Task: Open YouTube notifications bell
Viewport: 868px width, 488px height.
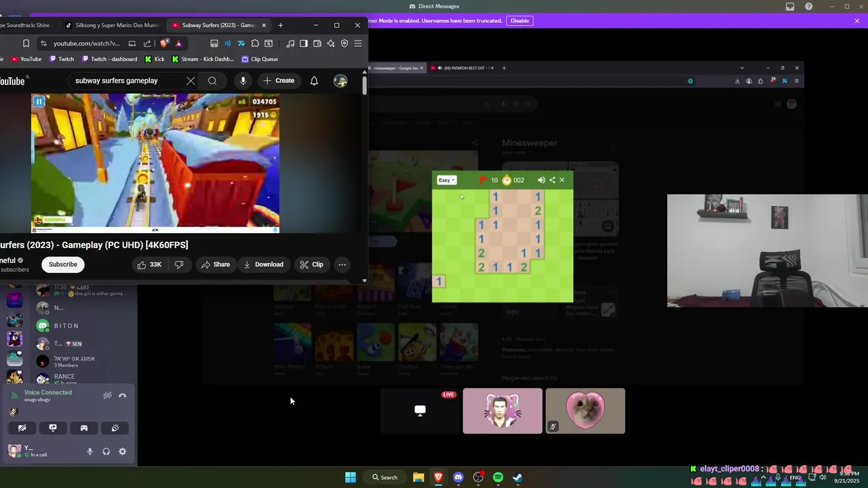Action: pyautogui.click(x=314, y=81)
